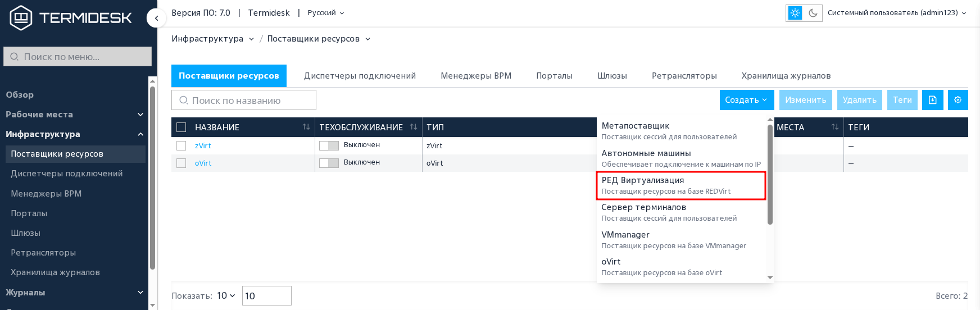
Task: Click the Изменить button
Action: (x=805, y=100)
